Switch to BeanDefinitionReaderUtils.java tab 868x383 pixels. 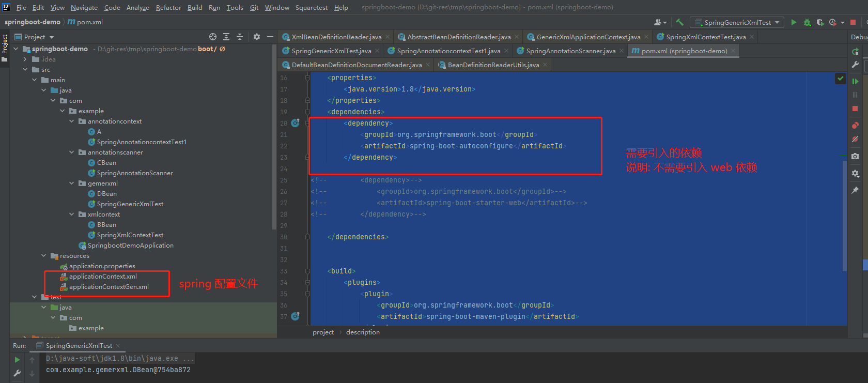point(493,65)
